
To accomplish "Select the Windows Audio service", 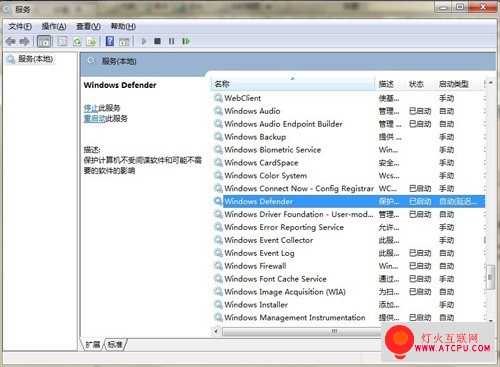I will coord(348,111).
